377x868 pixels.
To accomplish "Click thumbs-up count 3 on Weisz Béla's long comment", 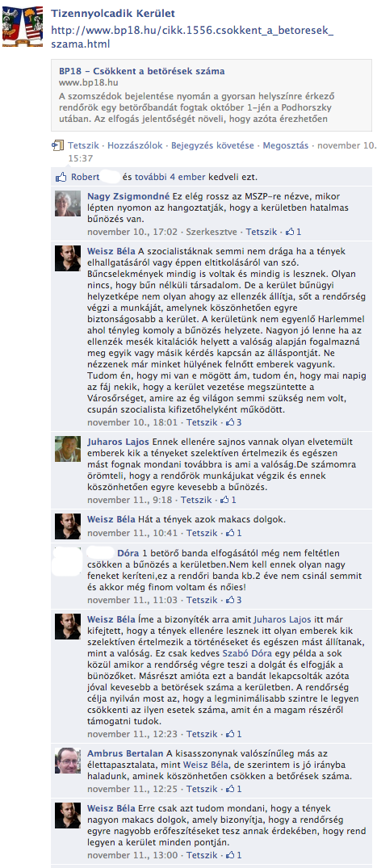I will pos(233,422).
